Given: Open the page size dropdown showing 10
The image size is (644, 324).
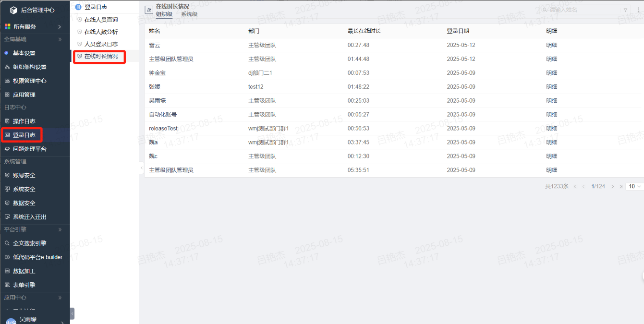Looking at the screenshot, I should point(634,187).
